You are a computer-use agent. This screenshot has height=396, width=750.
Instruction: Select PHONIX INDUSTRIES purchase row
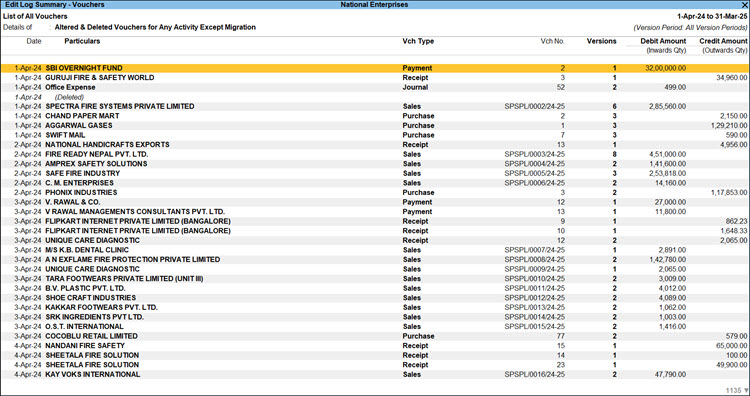coord(375,193)
